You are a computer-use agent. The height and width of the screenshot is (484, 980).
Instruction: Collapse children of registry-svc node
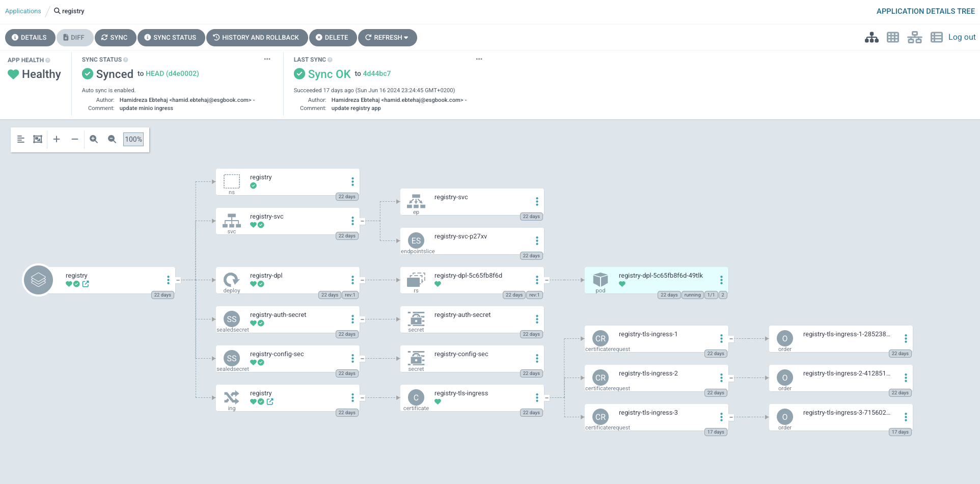pyautogui.click(x=362, y=221)
